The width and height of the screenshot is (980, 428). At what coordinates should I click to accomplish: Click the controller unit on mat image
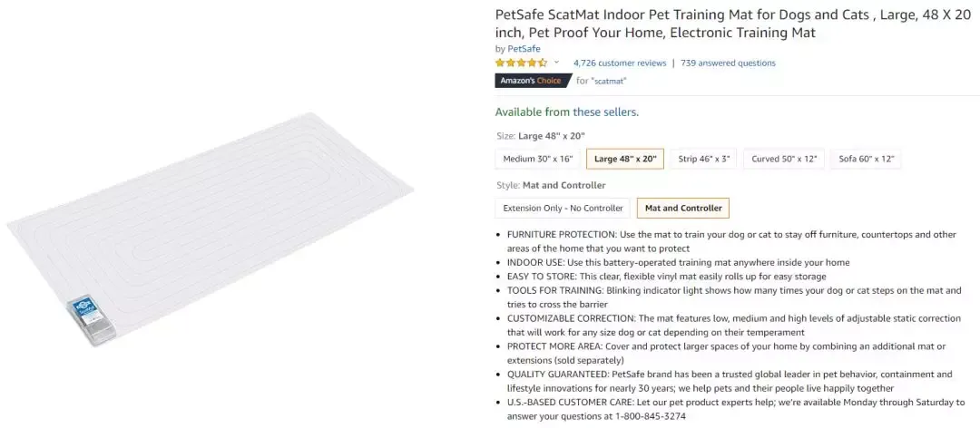coord(89,320)
